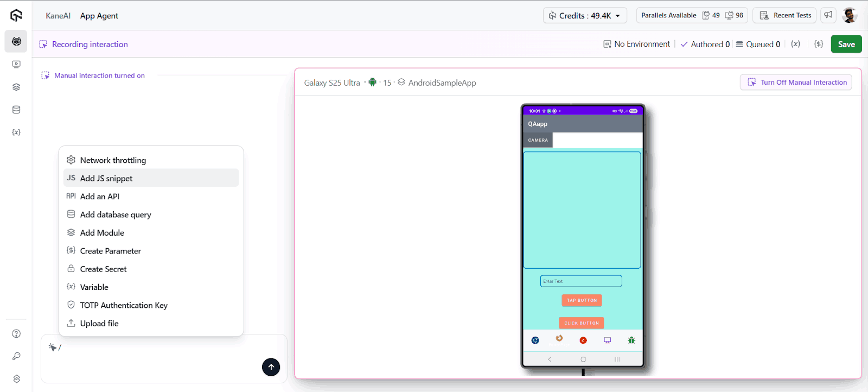Screen dimensions: 868x392
Task: Click the AndroidSampleApp app name
Action: [442, 83]
